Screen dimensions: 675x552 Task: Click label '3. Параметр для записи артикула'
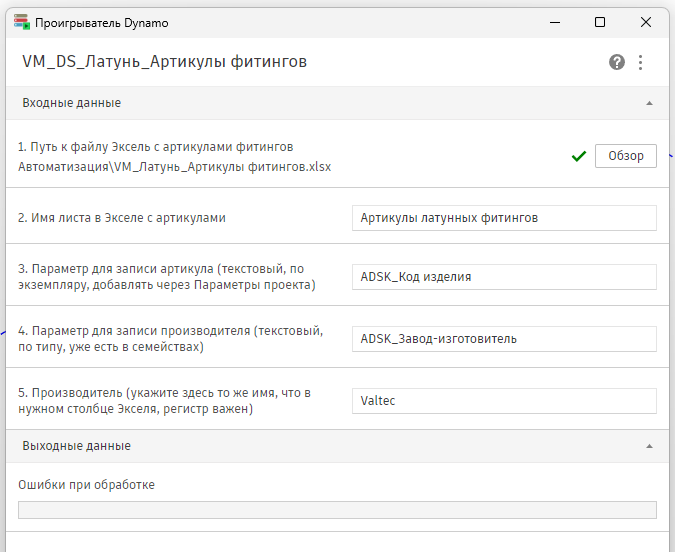pos(167,277)
